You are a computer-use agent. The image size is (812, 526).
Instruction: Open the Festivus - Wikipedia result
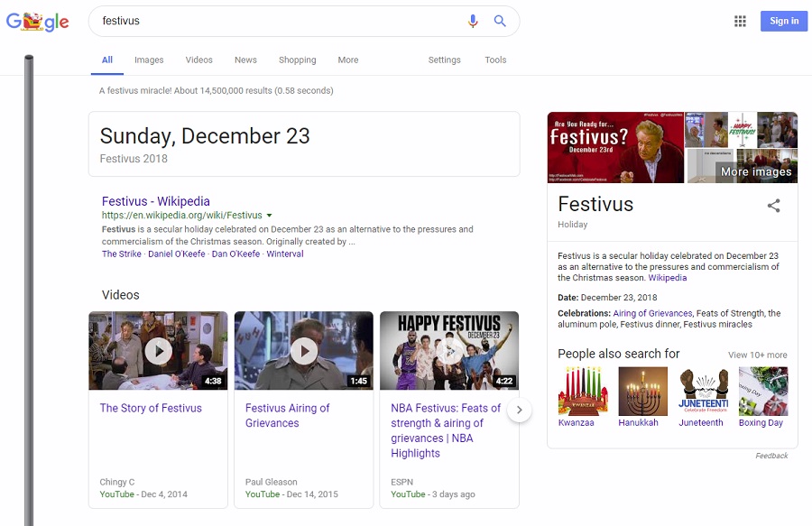[156, 201]
